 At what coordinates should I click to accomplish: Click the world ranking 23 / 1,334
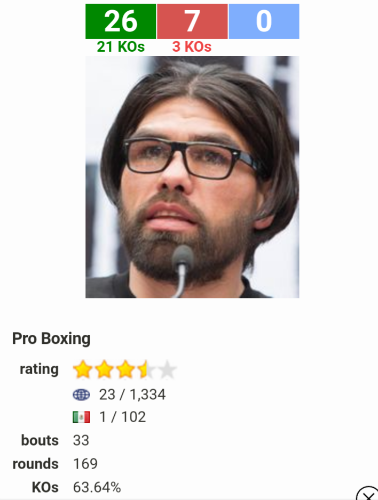(132, 395)
